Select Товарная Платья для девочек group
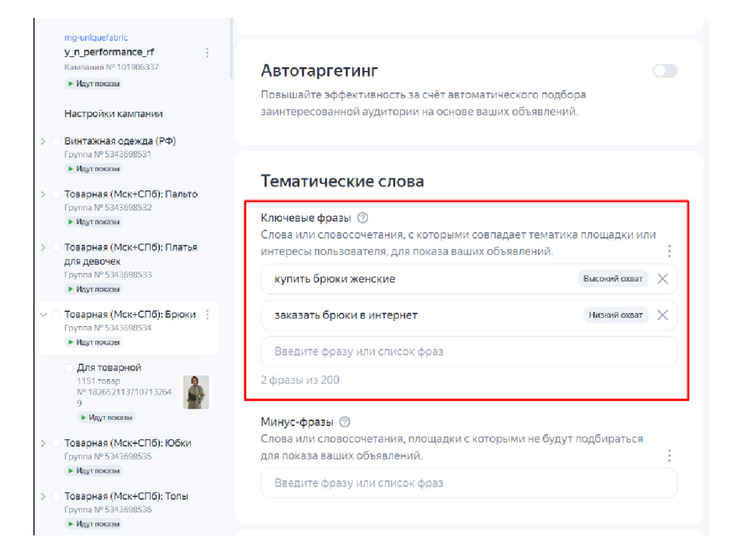 (131, 254)
